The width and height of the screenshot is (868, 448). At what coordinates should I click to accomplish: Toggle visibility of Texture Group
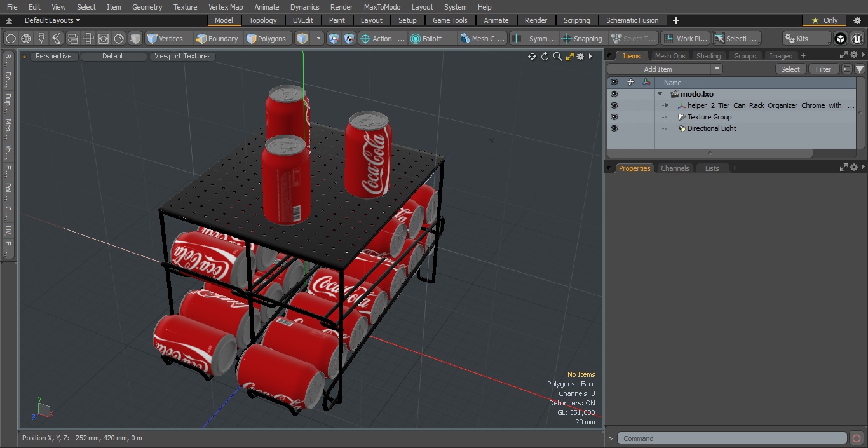point(614,117)
